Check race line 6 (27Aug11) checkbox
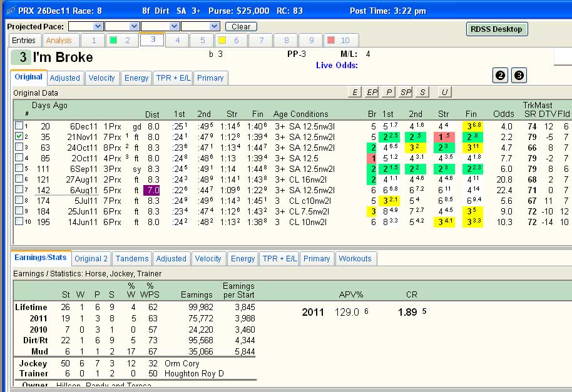572x392 pixels. point(19,179)
